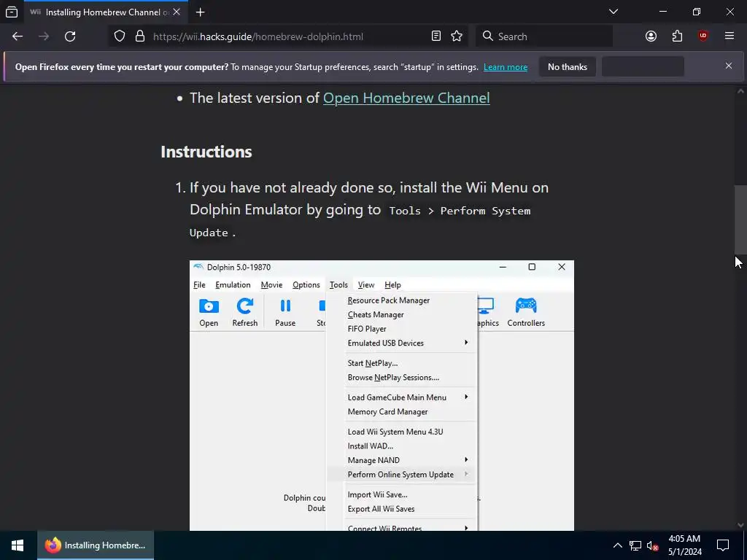747x560 pixels.
Task: Select the Installing Homebrew Channel tab
Action: 106,12
